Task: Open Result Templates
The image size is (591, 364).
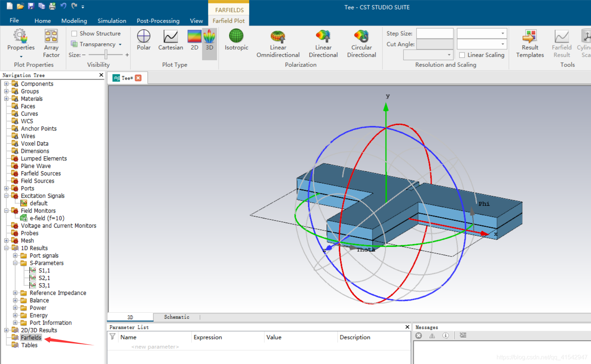Action: [x=530, y=44]
